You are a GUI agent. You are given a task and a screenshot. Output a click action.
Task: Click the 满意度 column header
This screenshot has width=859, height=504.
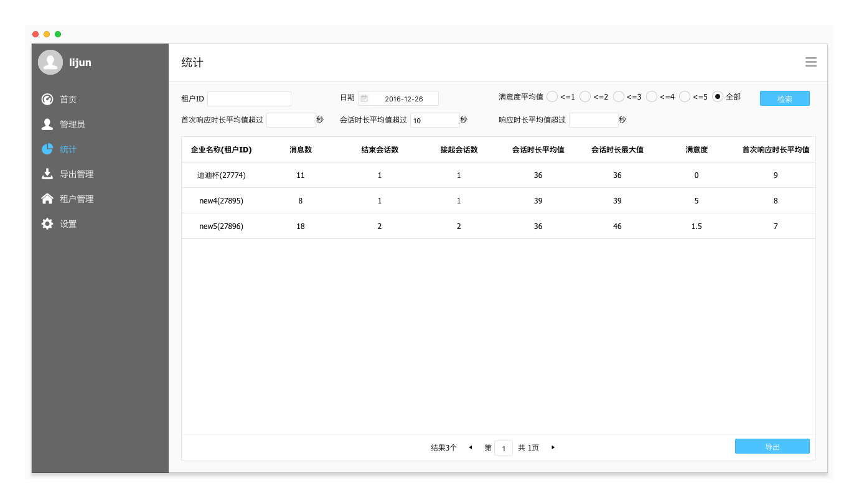pos(697,150)
